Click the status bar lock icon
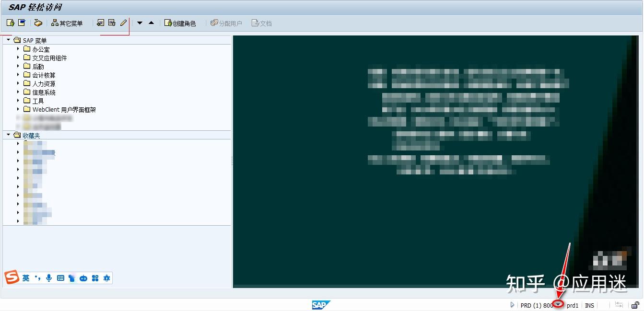The image size is (644, 311). 635,305
